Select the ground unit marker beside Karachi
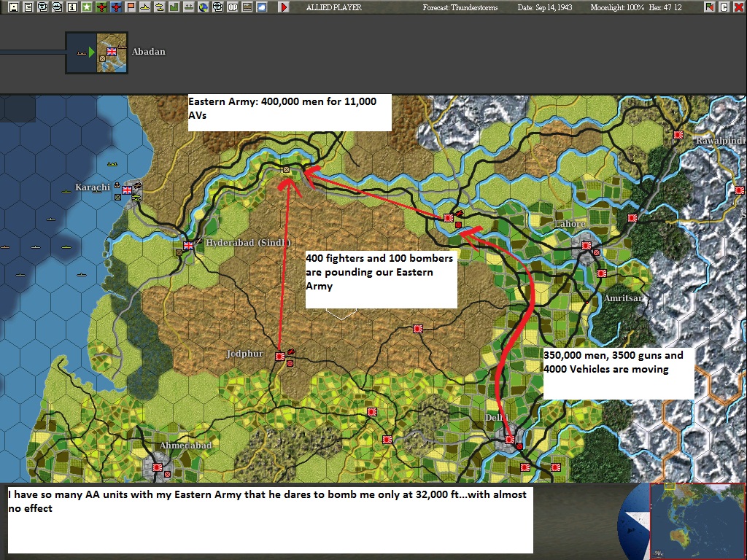This screenshot has height=560, width=747. (x=117, y=197)
